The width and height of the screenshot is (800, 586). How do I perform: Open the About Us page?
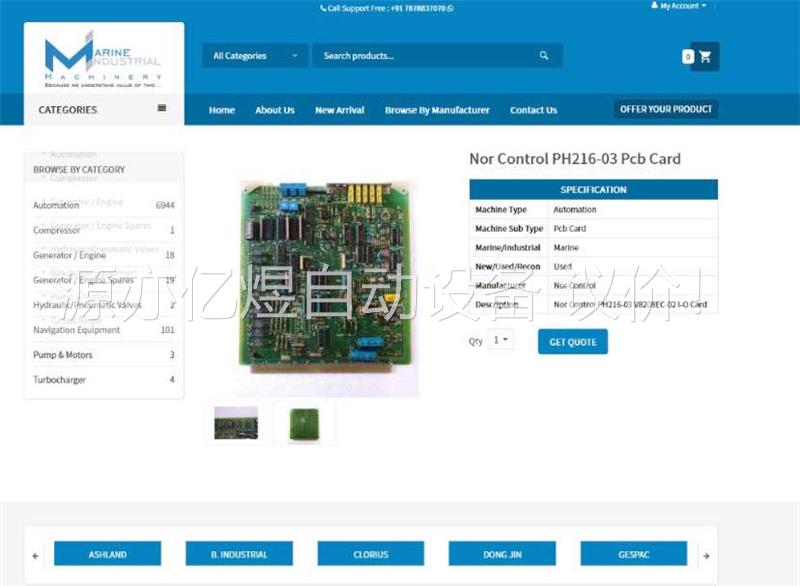275,110
